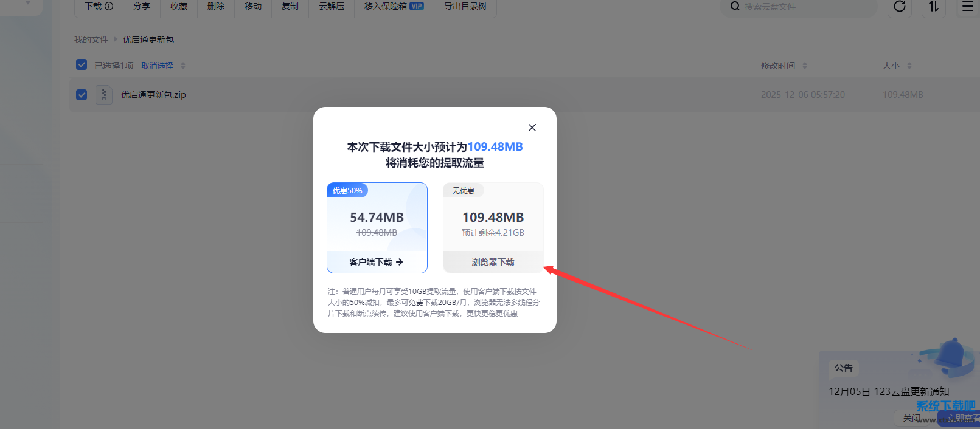Viewport: 980px width, 429px height.
Task: Click the 关闭 button in announcement
Action: click(912, 418)
